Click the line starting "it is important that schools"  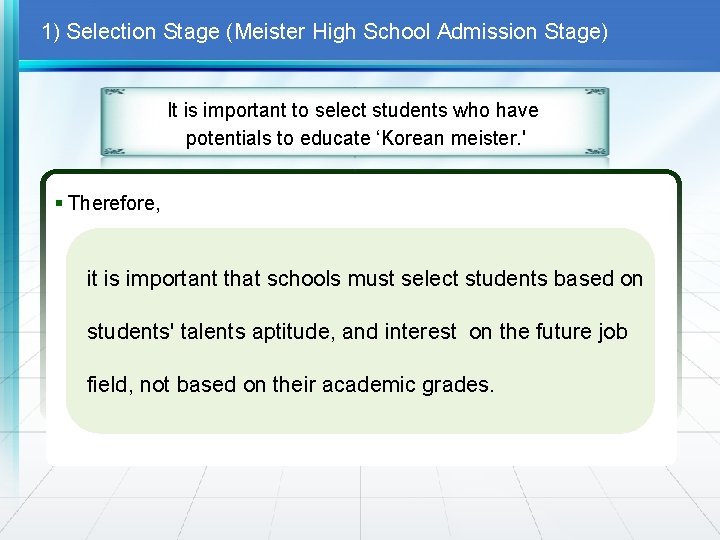click(364, 279)
